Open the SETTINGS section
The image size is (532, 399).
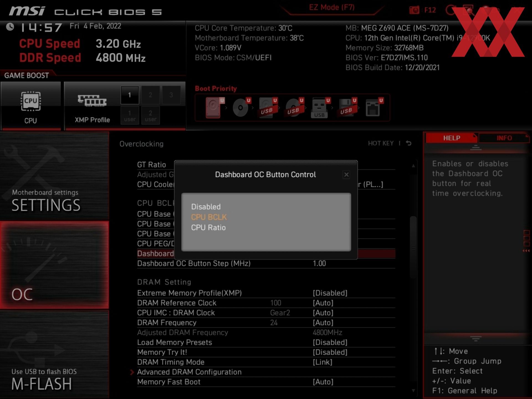tap(55, 176)
